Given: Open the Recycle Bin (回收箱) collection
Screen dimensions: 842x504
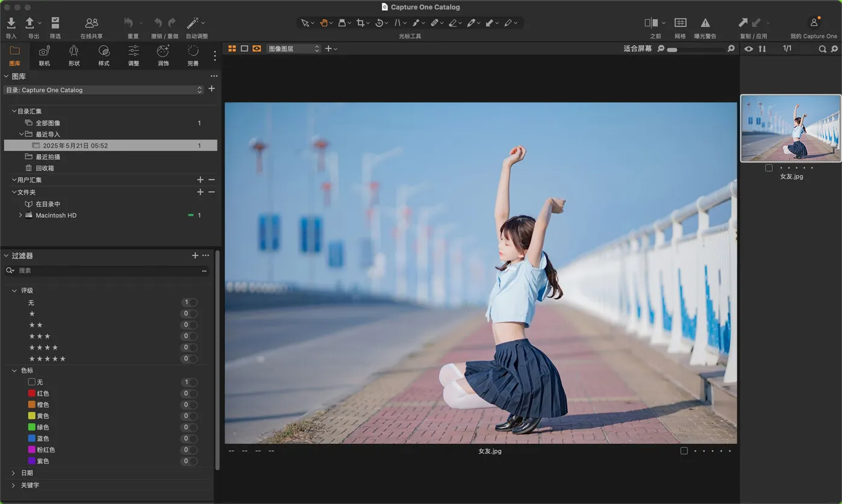Looking at the screenshot, I should tap(45, 168).
